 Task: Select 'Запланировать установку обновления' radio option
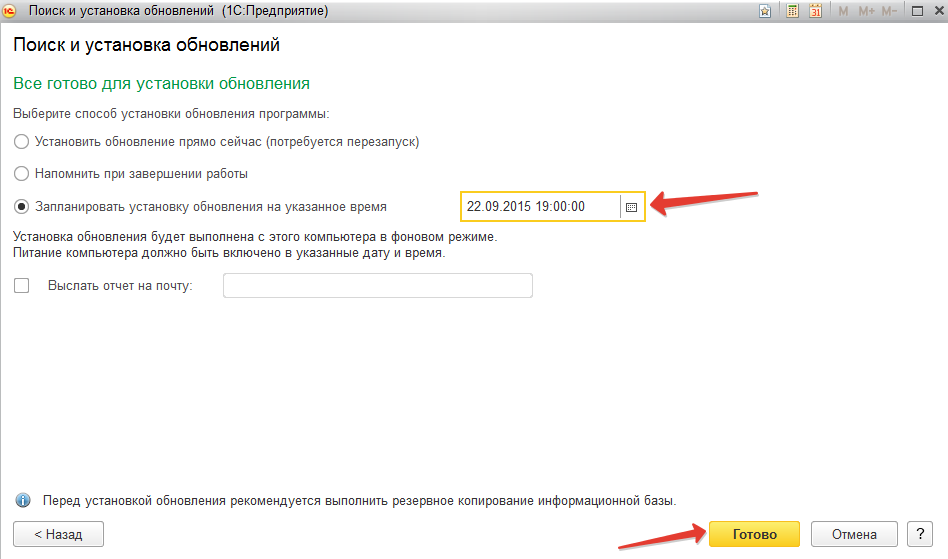pyautogui.click(x=22, y=206)
